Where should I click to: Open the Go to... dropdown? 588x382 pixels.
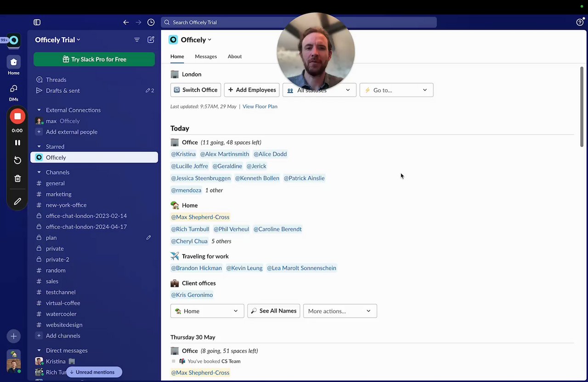point(396,90)
